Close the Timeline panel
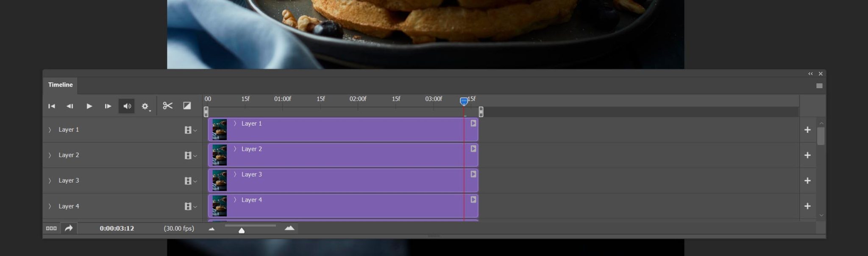The height and width of the screenshot is (256, 868). pos(821,74)
